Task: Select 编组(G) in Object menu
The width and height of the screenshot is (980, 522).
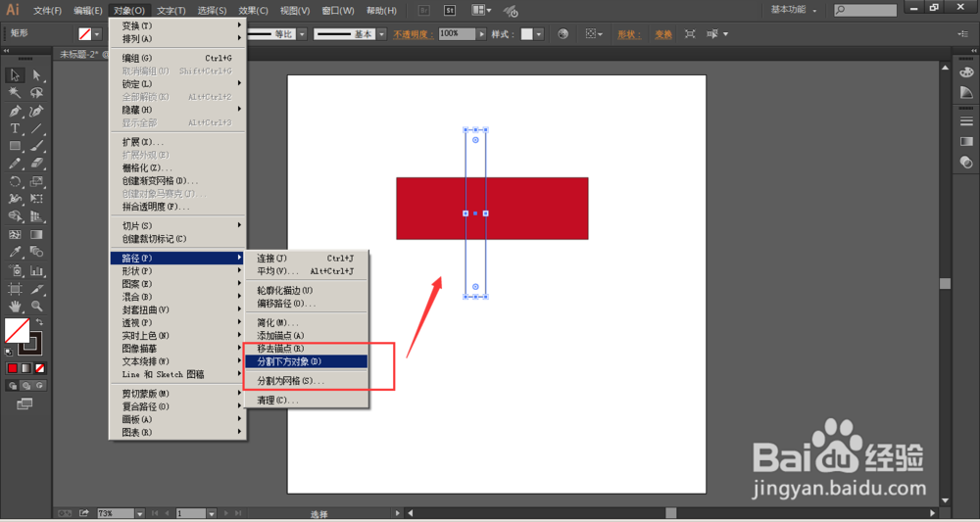Action: pyautogui.click(x=177, y=58)
